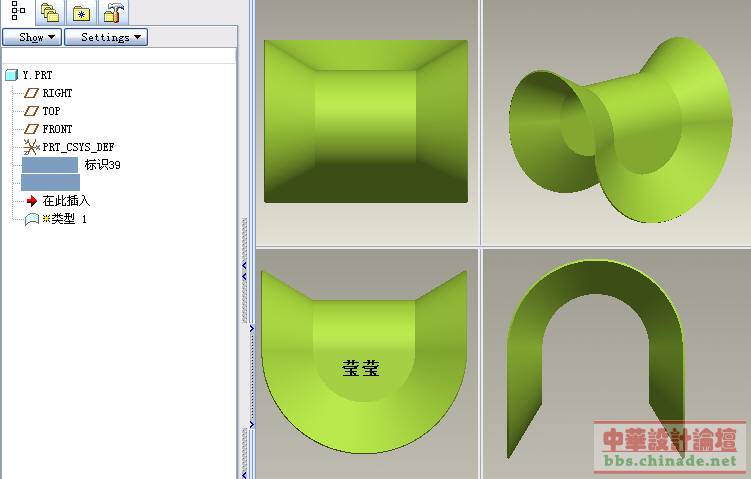Open the Model Tree navigator tab
Viewport: 751px width, 479px height.
pos(18,11)
